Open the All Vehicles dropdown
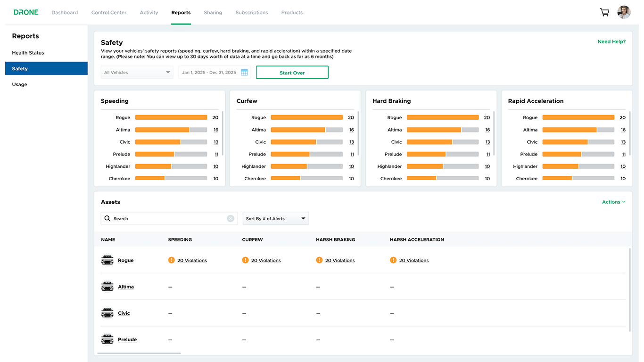Image resolution: width=644 pixels, height=362 pixels. point(137,72)
